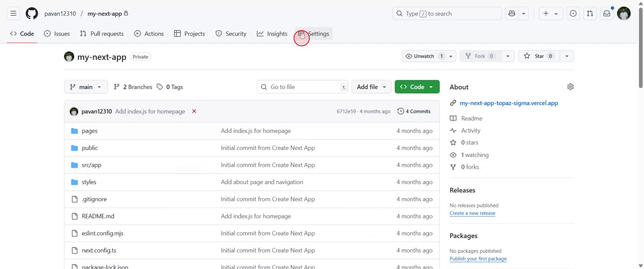Open the Security tab
The width and height of the screenshot is (644, 269).
(231, 34)
